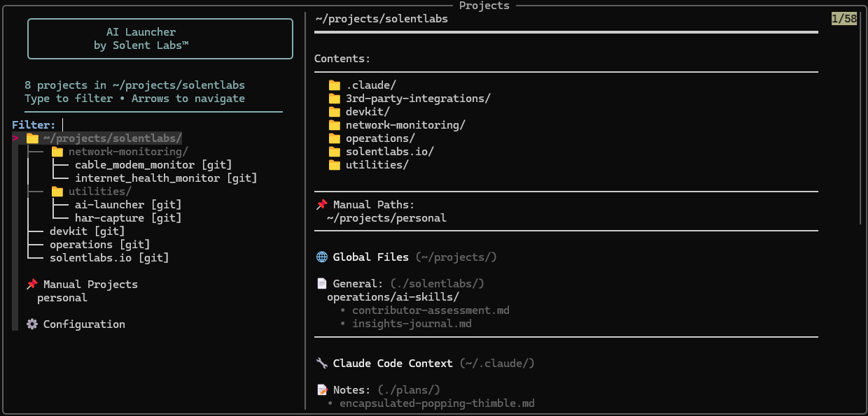Viewport: 868px width, 416px height.
Task: Click folder icon of utilities/ in Contents list
Action: (x=335, y=165)
